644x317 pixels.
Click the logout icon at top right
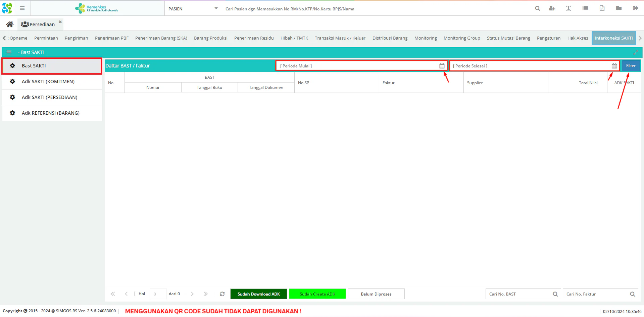(x=635, y=8)
